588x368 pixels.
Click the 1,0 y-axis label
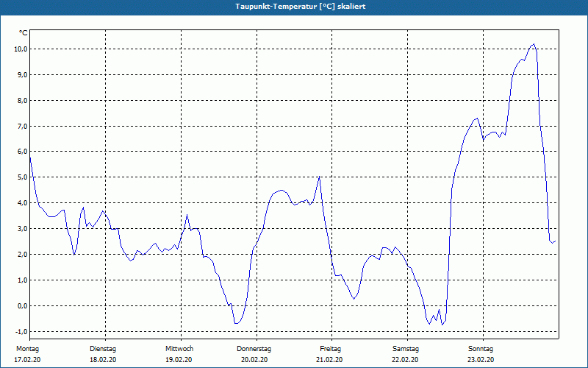[x=22, y=280]
